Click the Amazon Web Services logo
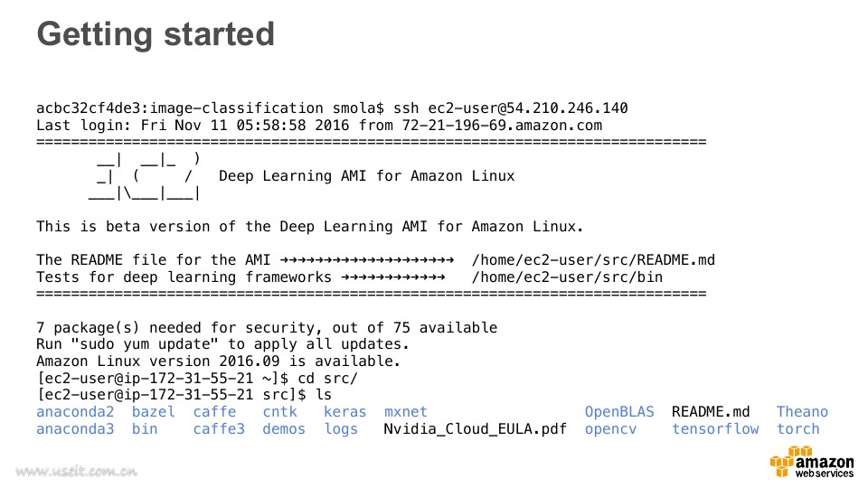Screen dimensions: 868x488 tap(812, 462)
